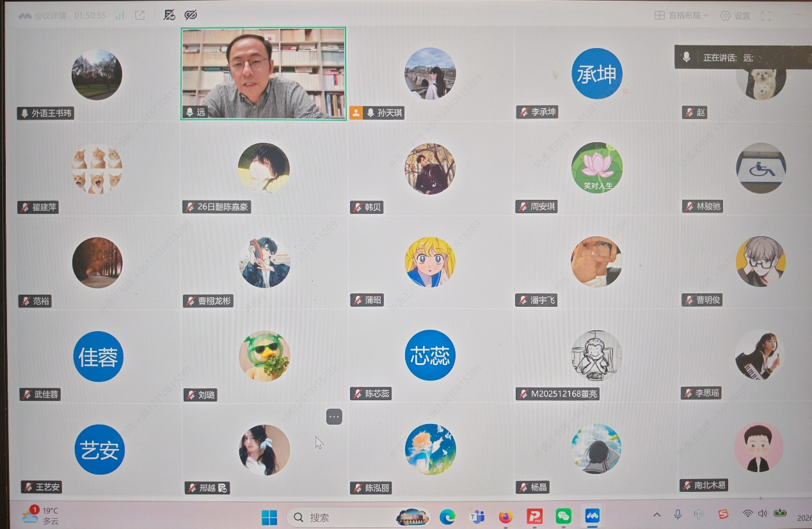This screenshot has width=812, height=529.
Task: Select the duck avatar of 刘璐
Action: 264,356
